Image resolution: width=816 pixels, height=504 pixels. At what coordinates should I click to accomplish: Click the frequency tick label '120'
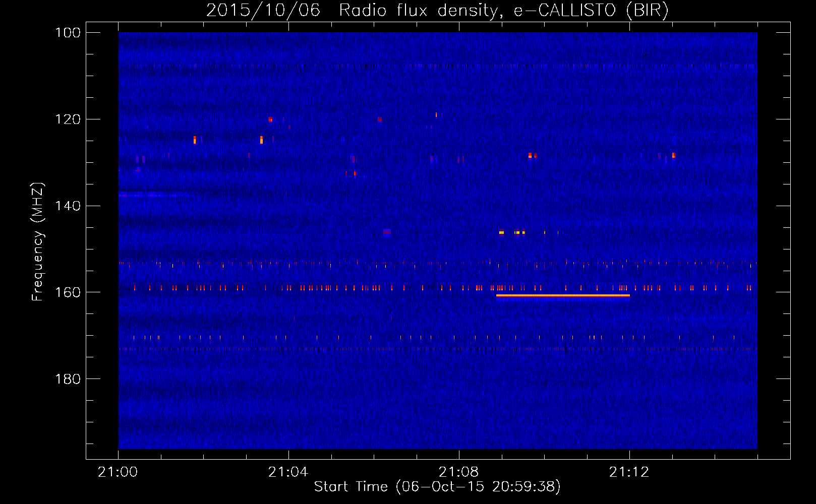pos(68,119)
